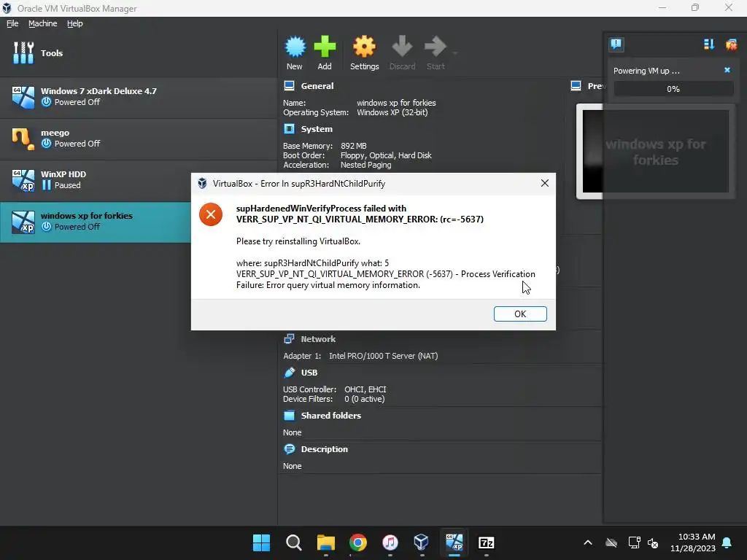Viewport: 747px width, 560px height.
Task: Open the Machine menu
Action: [x=42, y=23]
